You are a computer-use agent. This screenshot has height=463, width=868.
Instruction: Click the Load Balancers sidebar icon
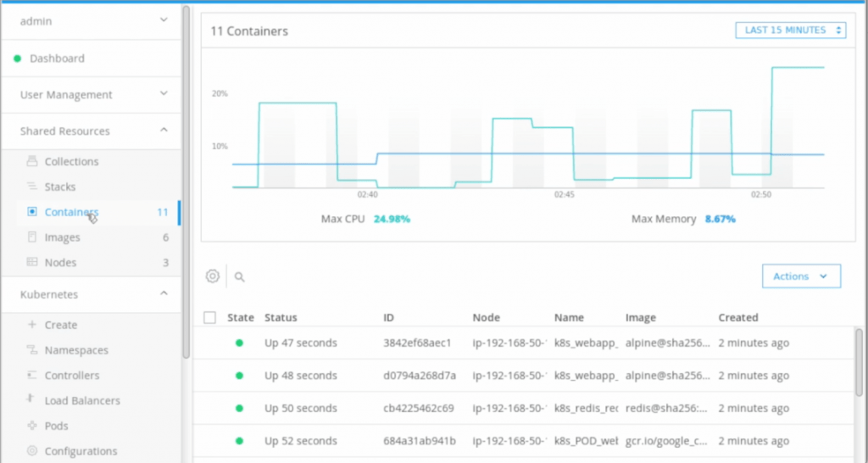[31, 399]
